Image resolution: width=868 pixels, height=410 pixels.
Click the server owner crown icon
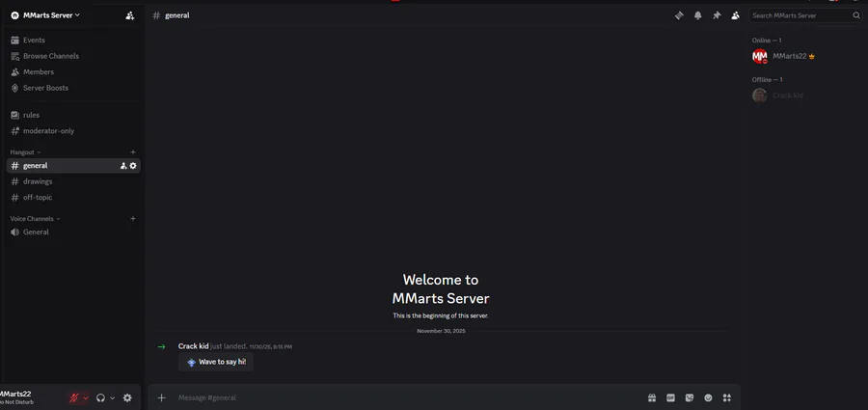811,57
